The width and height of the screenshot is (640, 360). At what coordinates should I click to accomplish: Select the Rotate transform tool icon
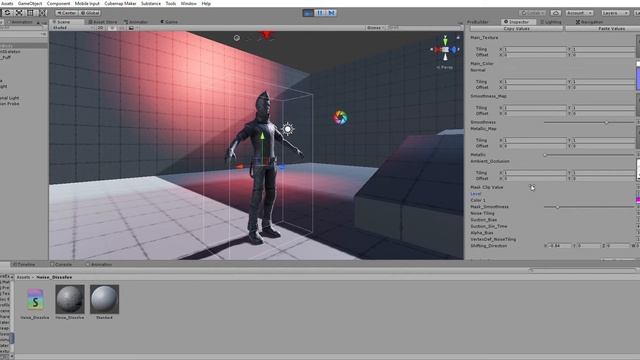pyautogui.click(x=7, y=13)
